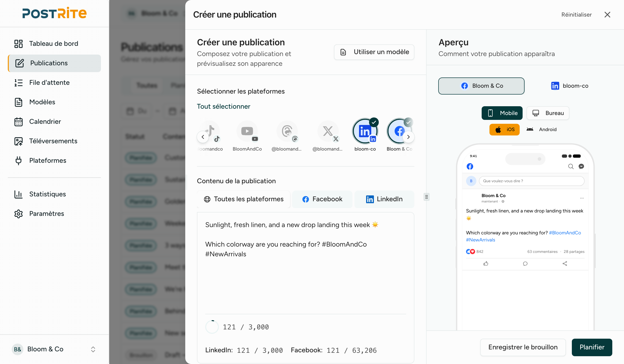Image resolution: width=624 pixels, height=364 pixels.
Task: Click the B& workspace avatar
Action: pos(17,349)
